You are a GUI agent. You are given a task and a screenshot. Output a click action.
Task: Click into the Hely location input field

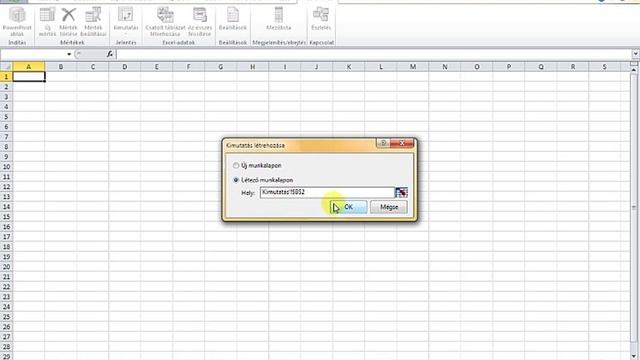point(327,192)
